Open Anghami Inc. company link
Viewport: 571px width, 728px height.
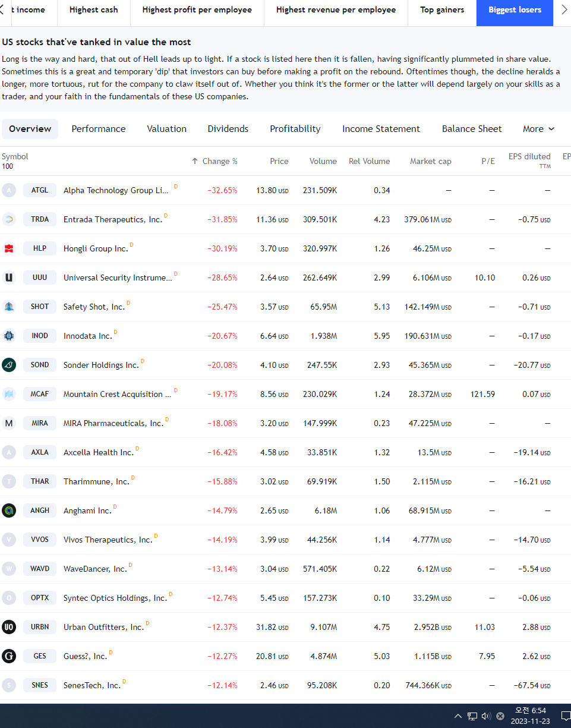[87, 510]
